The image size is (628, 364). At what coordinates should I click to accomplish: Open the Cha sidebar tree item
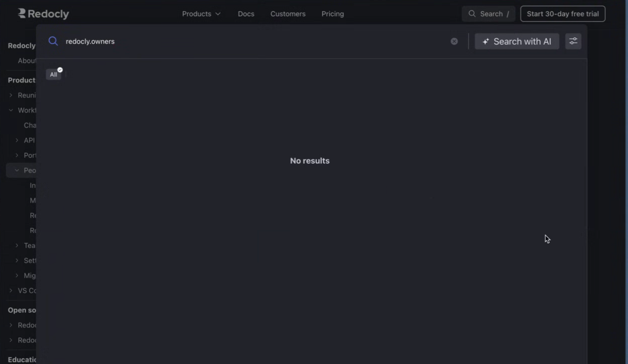click(x=30, y=125)
